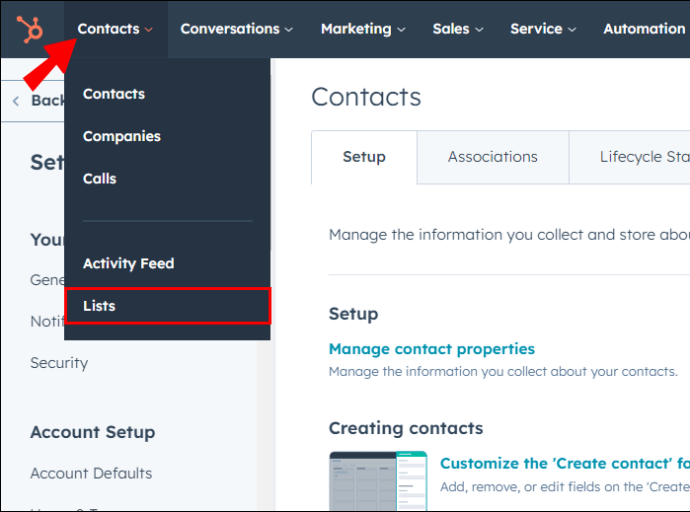The image size is (690, 512).
Task: Open Account Defaults in the sidebar
Action: click(x=91, y=473)
